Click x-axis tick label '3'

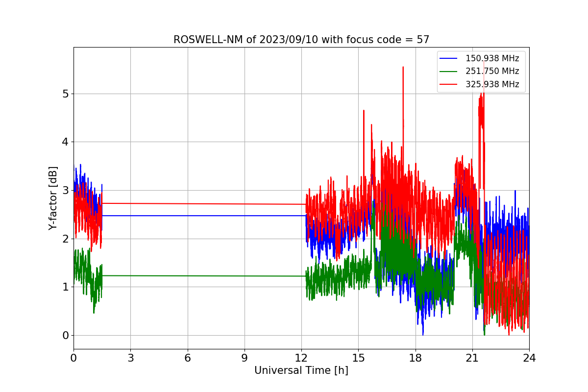(130, 358)
